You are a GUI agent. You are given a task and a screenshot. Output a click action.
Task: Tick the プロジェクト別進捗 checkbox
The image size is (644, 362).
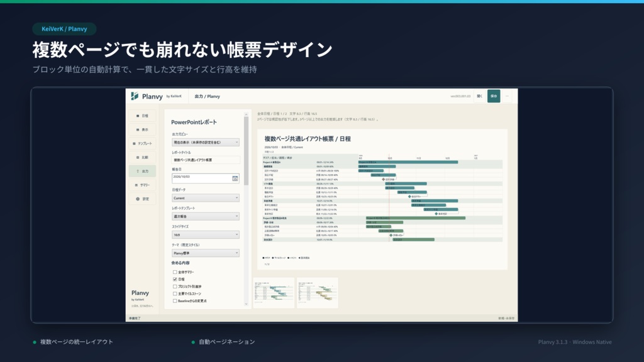(x=175, y=287)
